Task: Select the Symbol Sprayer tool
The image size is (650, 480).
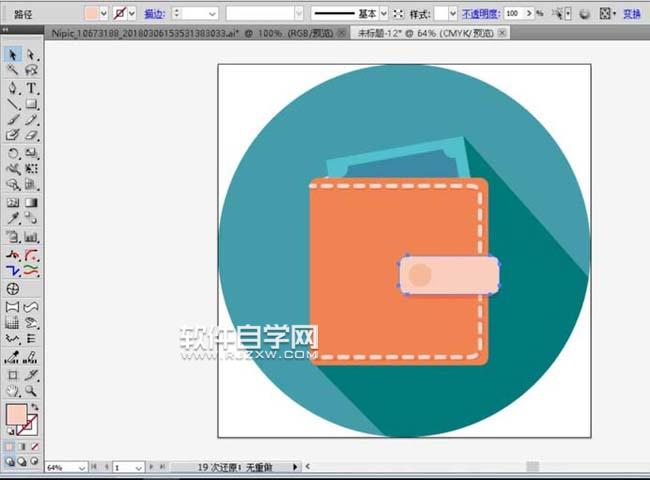Action: 13,237
